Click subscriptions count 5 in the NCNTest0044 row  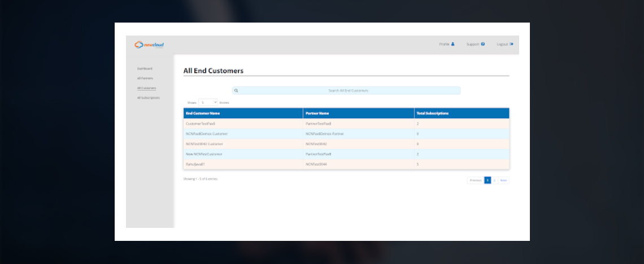(x=462, y=164)
